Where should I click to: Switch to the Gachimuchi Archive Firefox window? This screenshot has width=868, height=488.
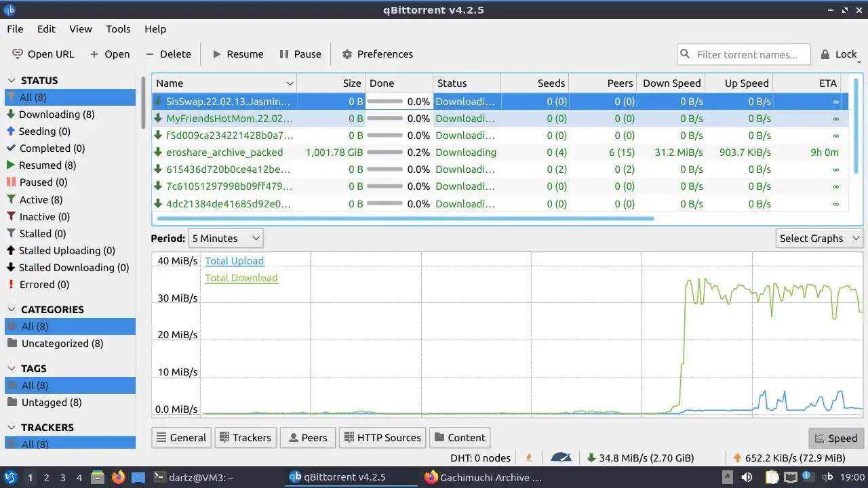coord(483,478)
